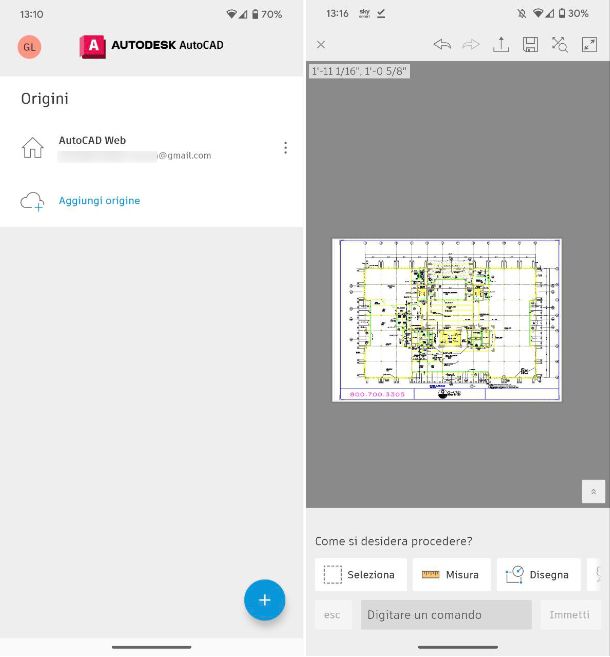Open AutoCAD Web three-dot options menu
The width and height of the screenshot is (610, 657).
pos(285,148)
